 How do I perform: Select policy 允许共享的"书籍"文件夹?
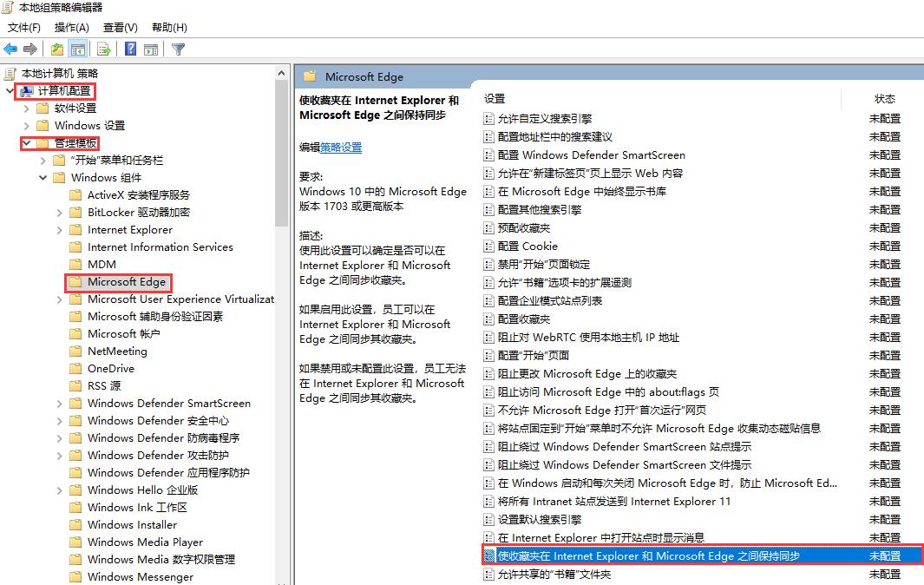pos(554,575)
